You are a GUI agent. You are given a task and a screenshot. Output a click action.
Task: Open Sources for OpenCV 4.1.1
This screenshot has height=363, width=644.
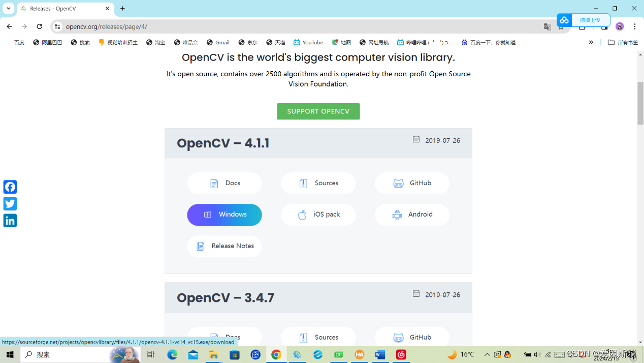pyautogui.click(x=318, y=183)
